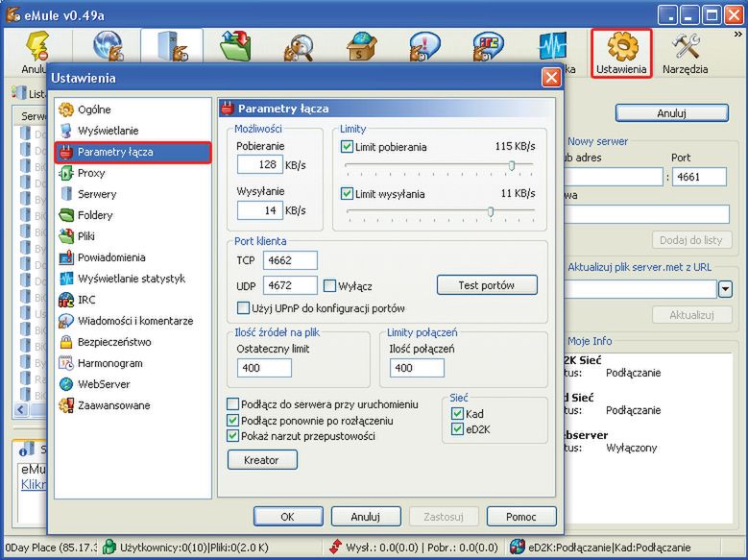
Task: Click Anuluj in Ustawienia dialog
Action: pyautogui.click(x=366, y=517)
